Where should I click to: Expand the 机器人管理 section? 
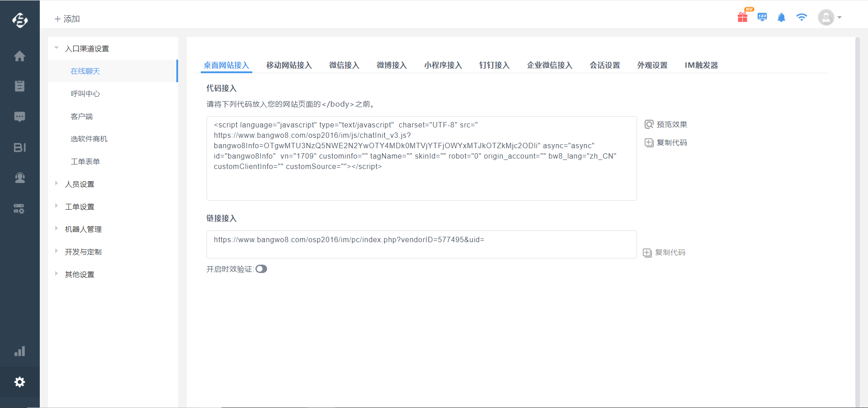pyautogui.click(x=83, y=229)
